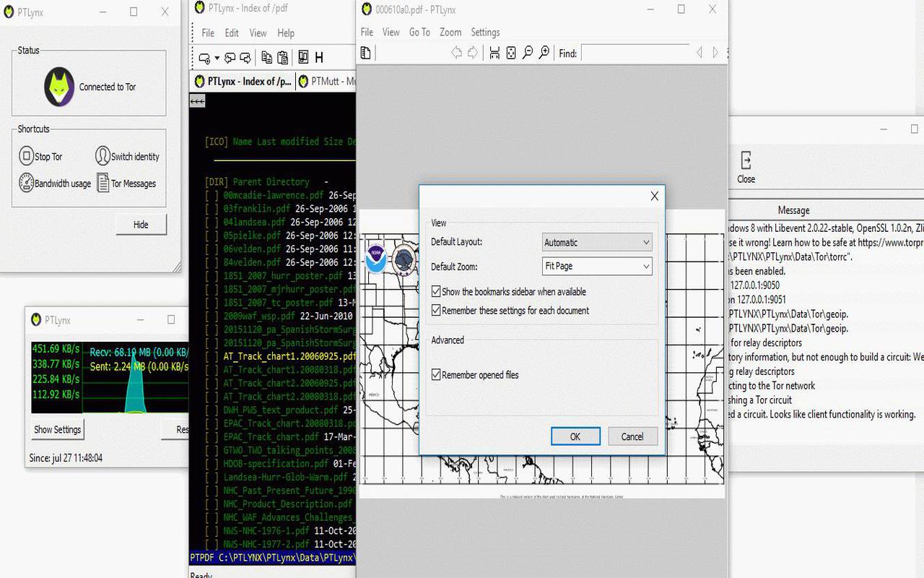This screenshot has width=924, height=578.
Task: Close the preferences dialog with X
Action: (x=654, y=196)
